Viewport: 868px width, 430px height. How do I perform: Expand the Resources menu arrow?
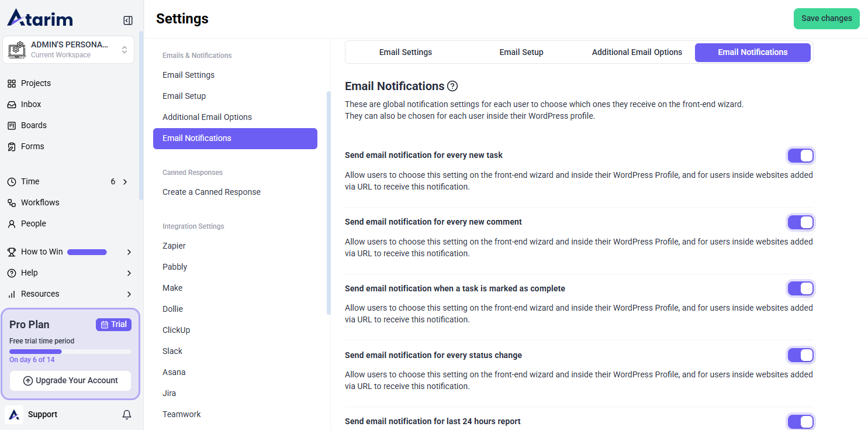click(x=129, y=294)
